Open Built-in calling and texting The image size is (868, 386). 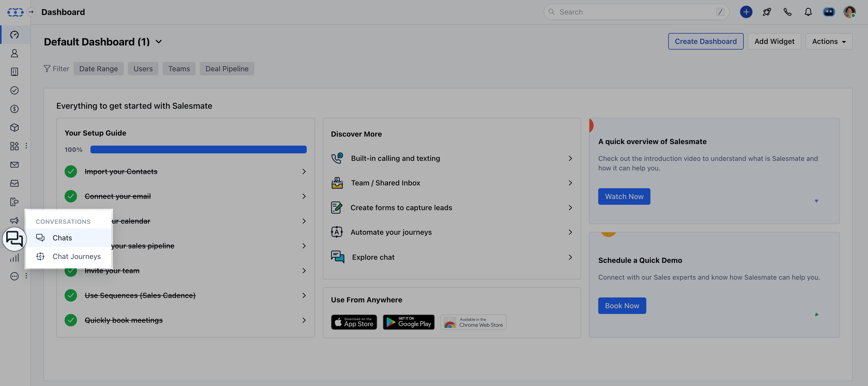tap(452, 158)
